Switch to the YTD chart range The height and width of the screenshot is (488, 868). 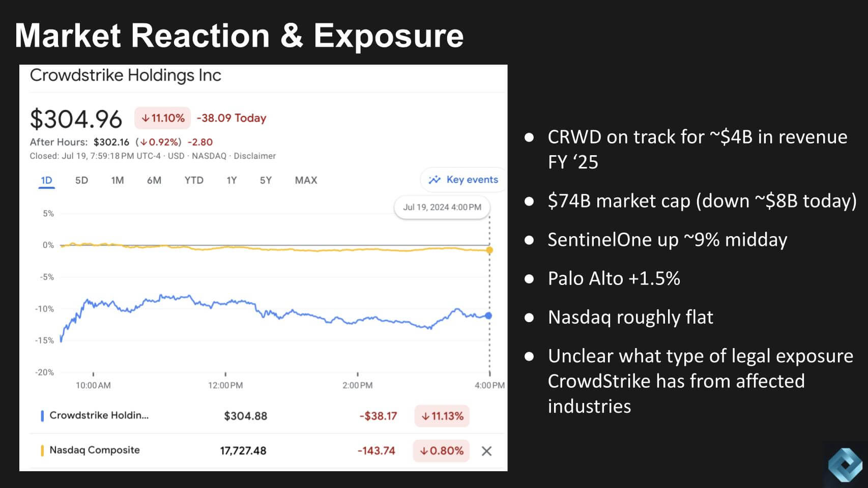[x=193, y=180]
